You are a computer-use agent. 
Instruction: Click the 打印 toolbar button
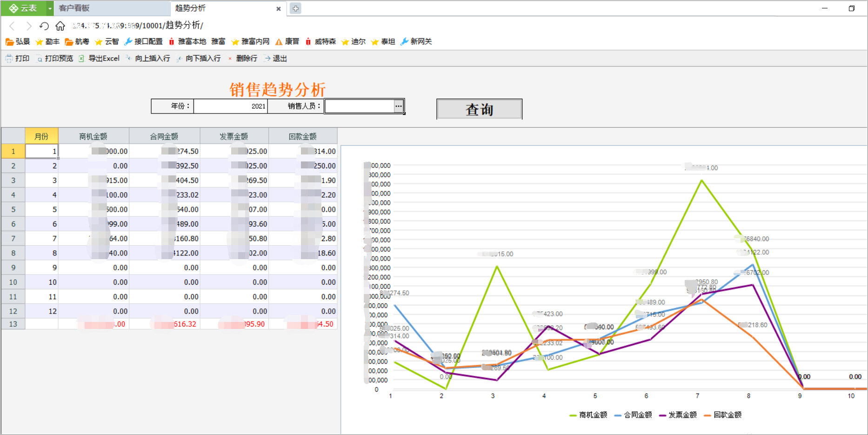(18, 59)
